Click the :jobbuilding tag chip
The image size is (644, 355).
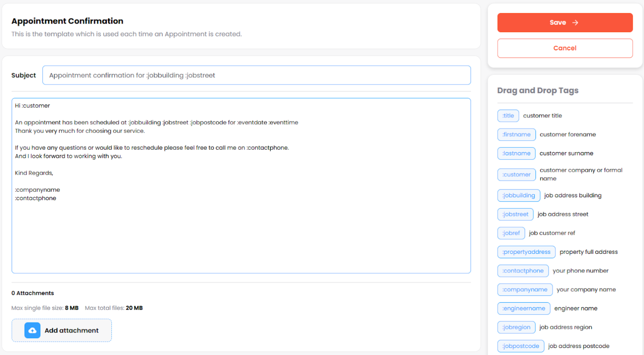tap(518, 196)
